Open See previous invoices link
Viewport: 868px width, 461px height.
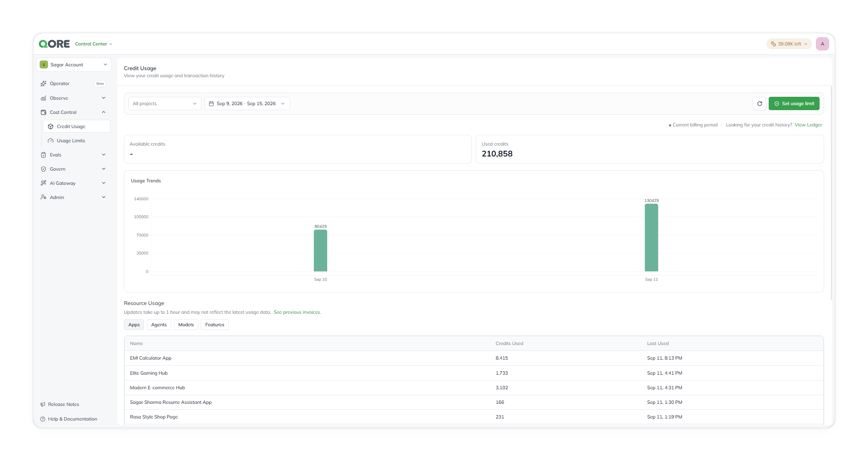pyautogui.click(x=297, y=312)
